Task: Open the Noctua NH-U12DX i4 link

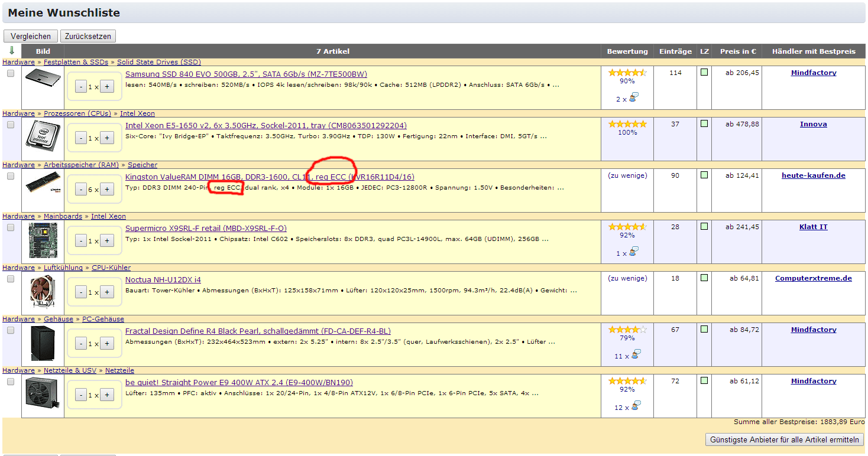Action: (163, 280)
